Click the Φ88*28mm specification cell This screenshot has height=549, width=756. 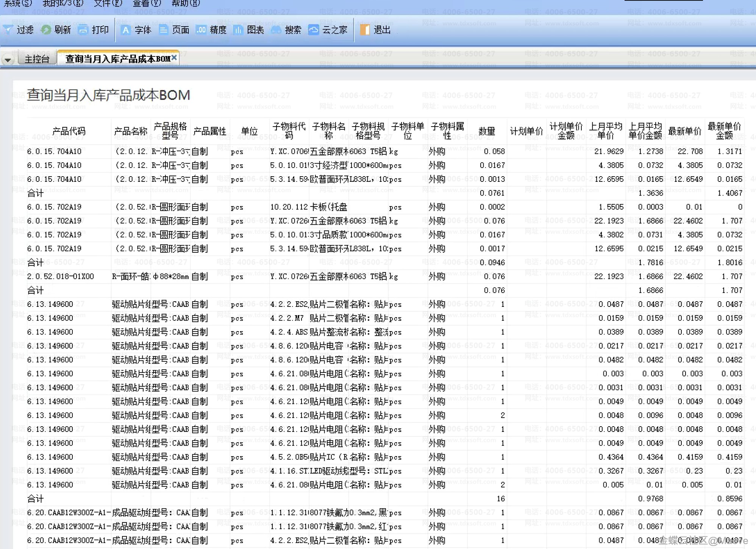170,276
